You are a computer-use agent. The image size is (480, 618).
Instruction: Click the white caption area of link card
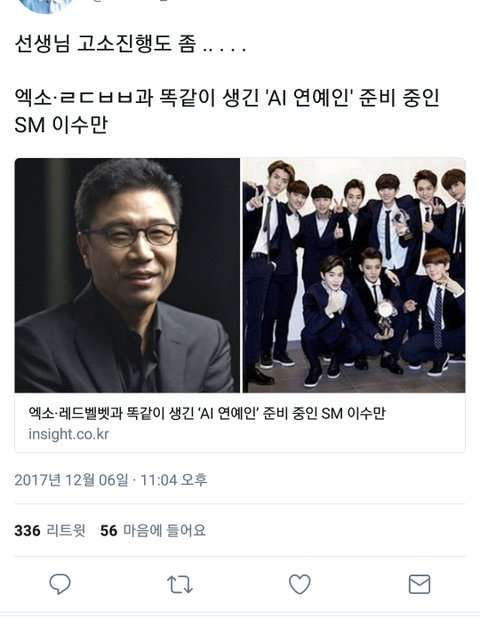240,423
